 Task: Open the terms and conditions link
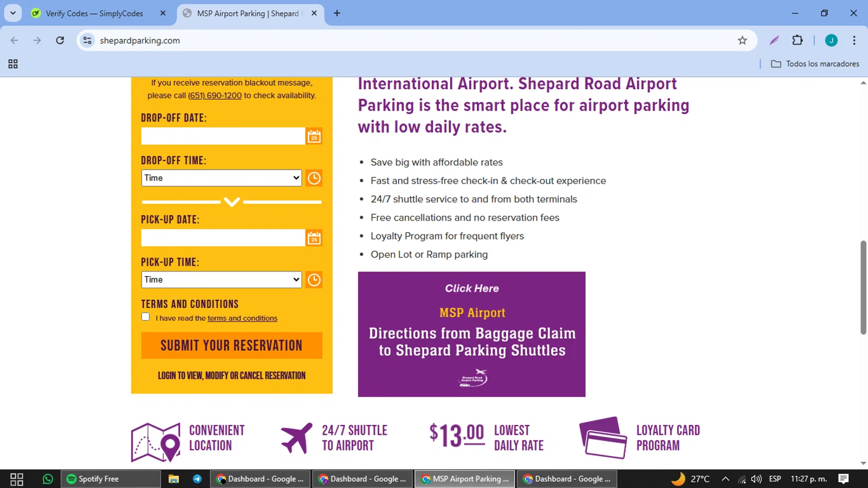click(x=242, y=318)
